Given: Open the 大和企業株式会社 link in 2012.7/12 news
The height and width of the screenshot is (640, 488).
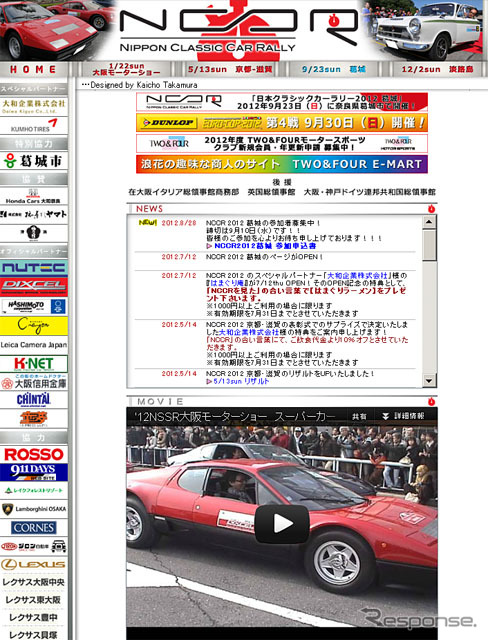Looking at the screenshot, I should [x=357, y=276].
